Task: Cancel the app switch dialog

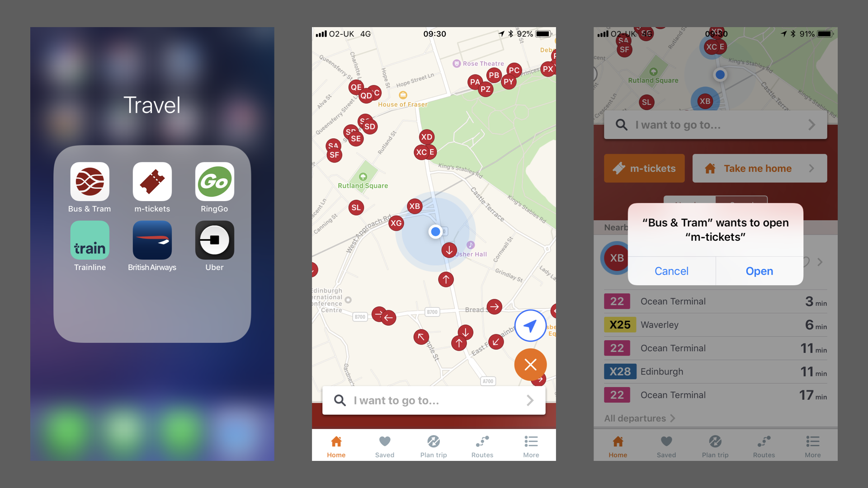Action: (x=671, y=271)
